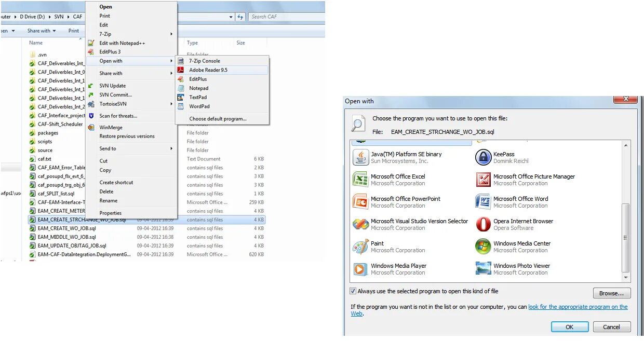Choose TextPad icon from submenu
Image resolution: width=644 pixels, height=341 pixels.
tap(181, 97)
